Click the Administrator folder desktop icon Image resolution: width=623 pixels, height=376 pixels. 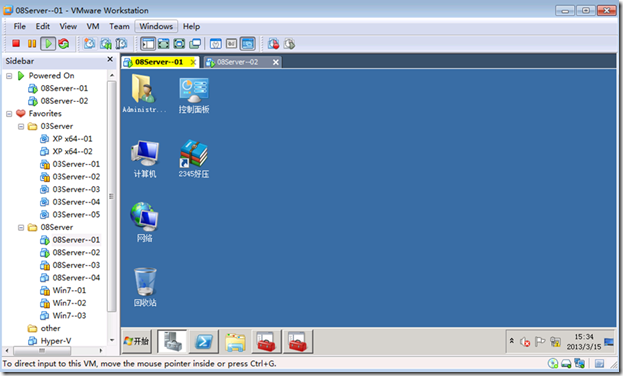(144, 93)
